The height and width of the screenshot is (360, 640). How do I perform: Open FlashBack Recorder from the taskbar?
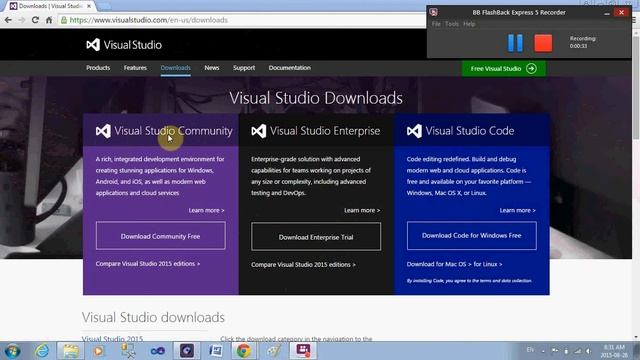(303, 351)
